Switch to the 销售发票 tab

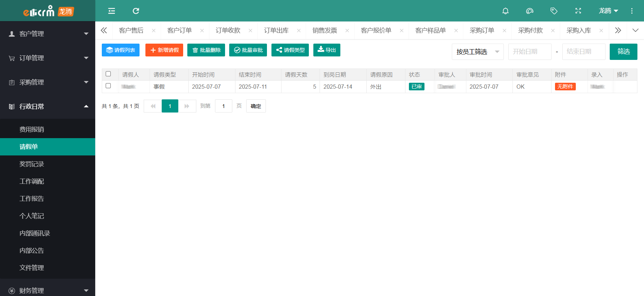[325, 30]
